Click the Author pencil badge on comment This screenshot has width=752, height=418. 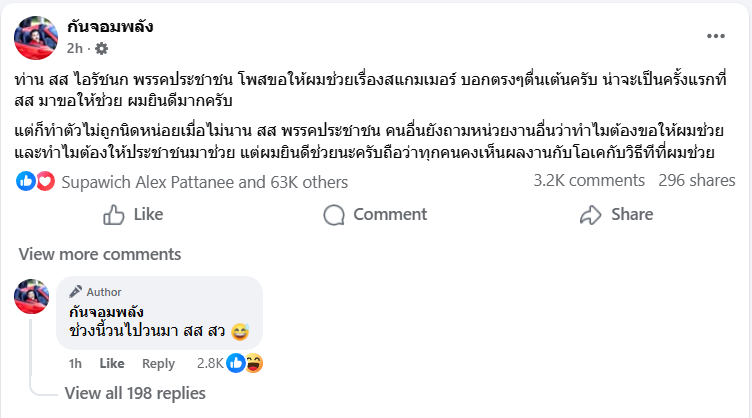(76, 292)
